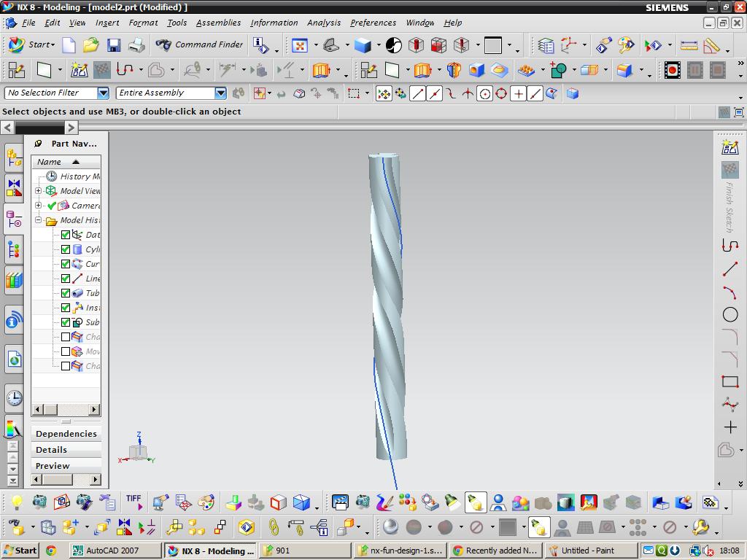The height and width of the screenshot is (560, 747).
Task: Collapse the Model History tree node
Action: [x=39, y=220]
